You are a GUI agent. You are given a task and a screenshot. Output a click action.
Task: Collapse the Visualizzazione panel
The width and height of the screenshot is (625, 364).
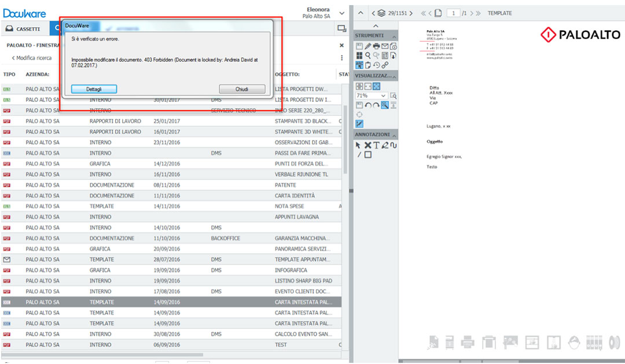point(394,76)
